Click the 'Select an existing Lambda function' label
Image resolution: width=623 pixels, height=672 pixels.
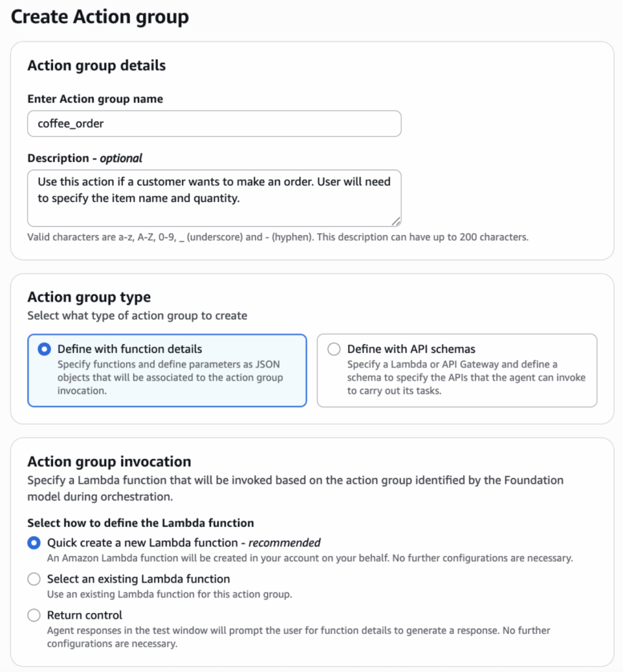click(x=138, y=579)
